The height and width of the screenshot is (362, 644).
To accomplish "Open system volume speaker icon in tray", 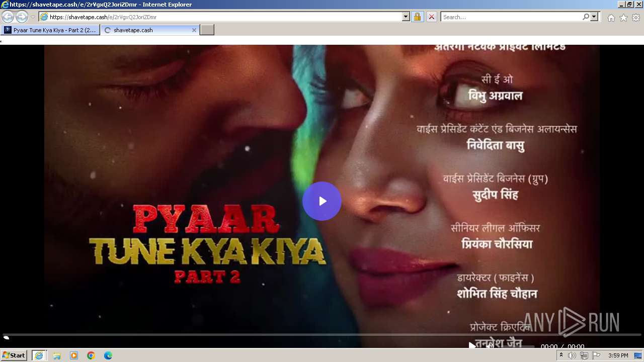I will [x=572, y=355].
